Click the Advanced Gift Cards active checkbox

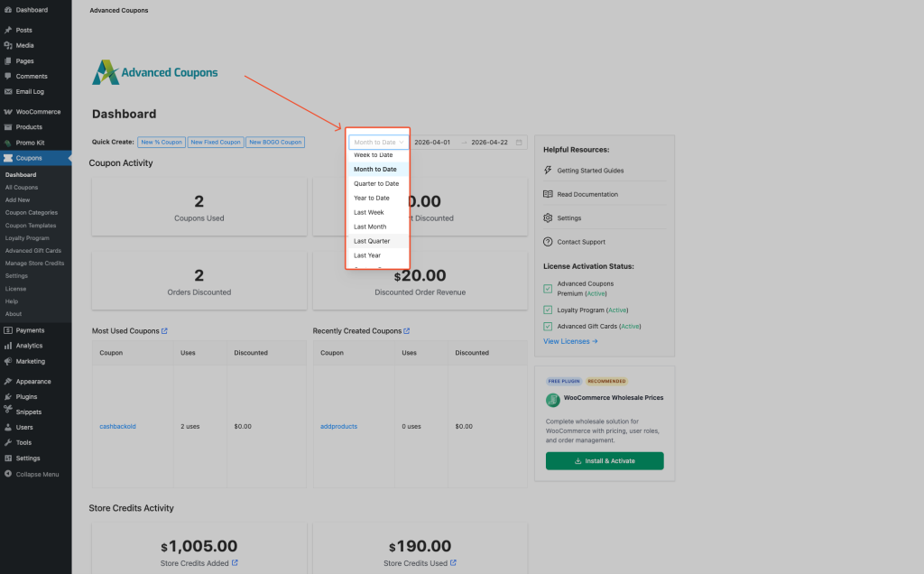548,326
